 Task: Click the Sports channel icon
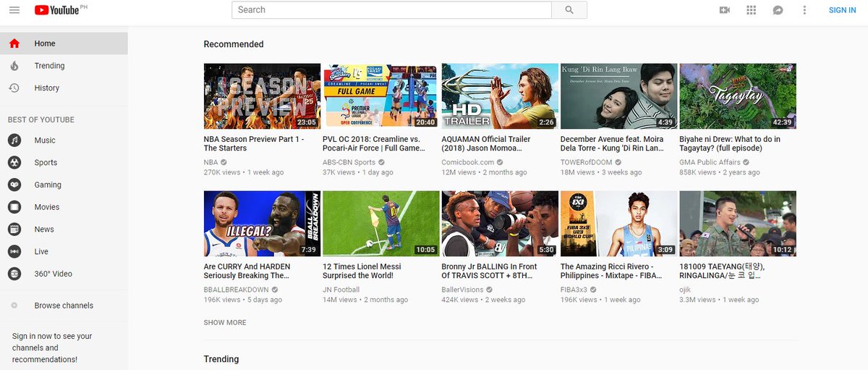point(14,162)
